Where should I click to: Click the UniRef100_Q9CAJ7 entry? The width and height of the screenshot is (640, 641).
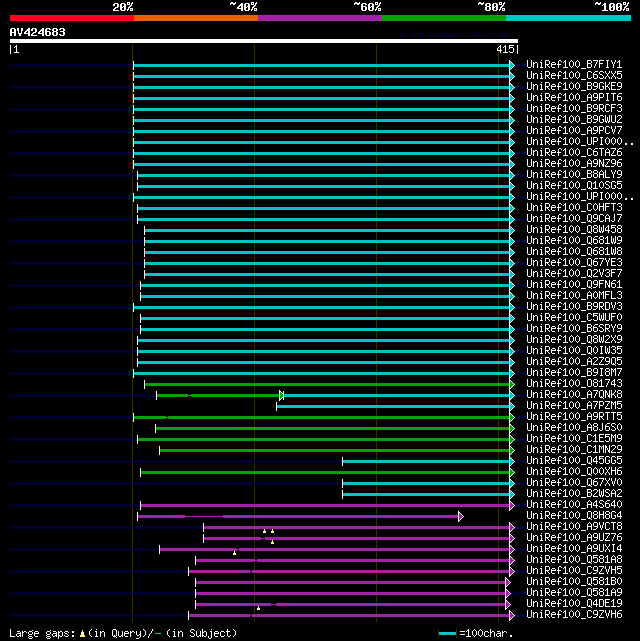(x=574, y=219)
